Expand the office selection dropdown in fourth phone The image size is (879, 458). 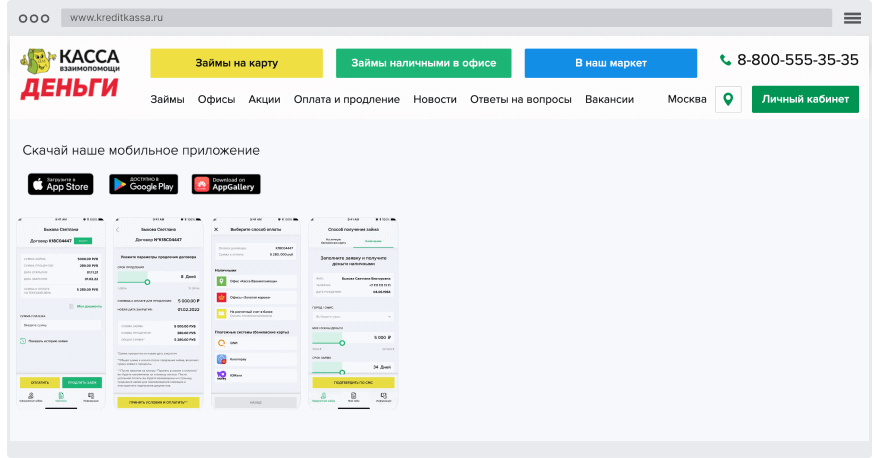point(353,317)
